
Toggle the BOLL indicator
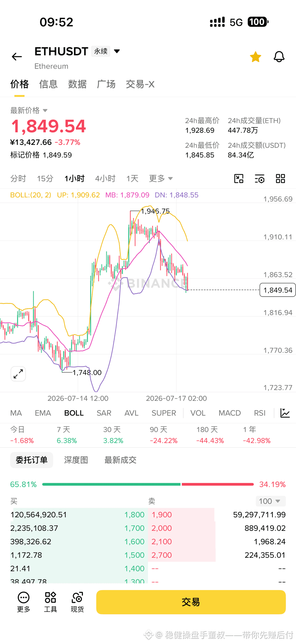click(x=74, y=413)
